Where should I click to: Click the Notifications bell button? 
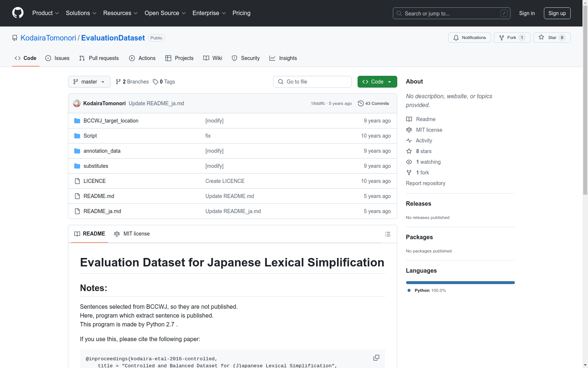pyautogui.click(x=469, y=38)
